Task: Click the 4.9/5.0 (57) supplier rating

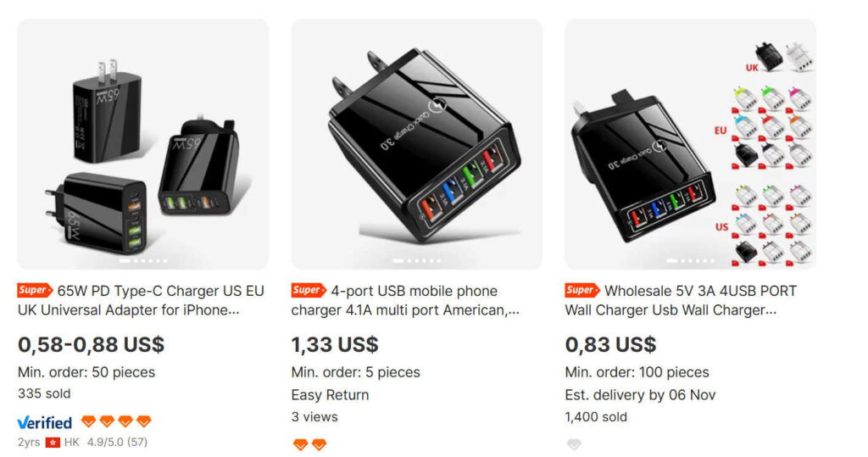Action: pyautogui.click(x=117, y=442)
